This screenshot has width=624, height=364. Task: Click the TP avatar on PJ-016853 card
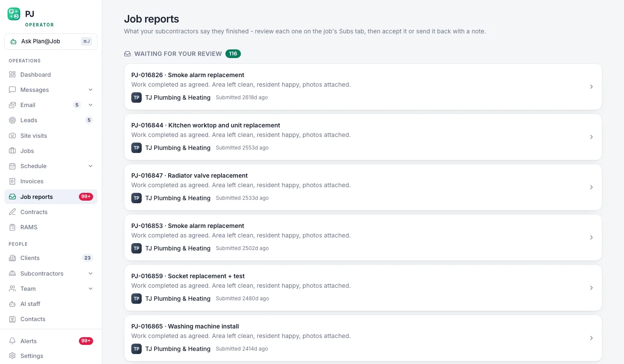pos(136,248)
